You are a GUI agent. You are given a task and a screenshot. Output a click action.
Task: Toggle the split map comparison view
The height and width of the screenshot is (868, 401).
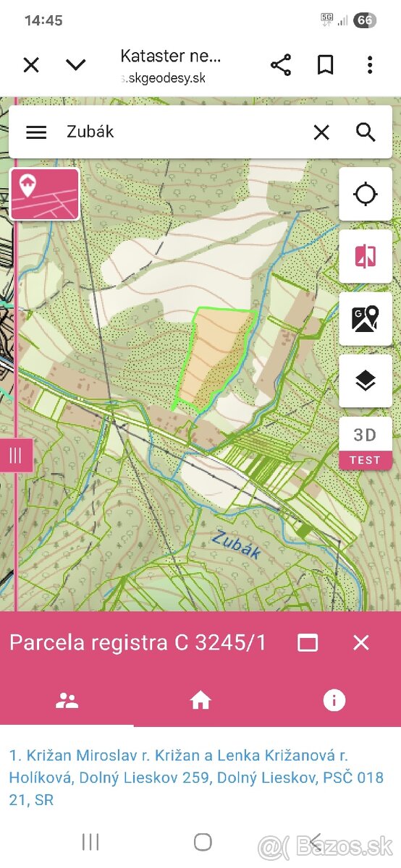coord(366,257)
